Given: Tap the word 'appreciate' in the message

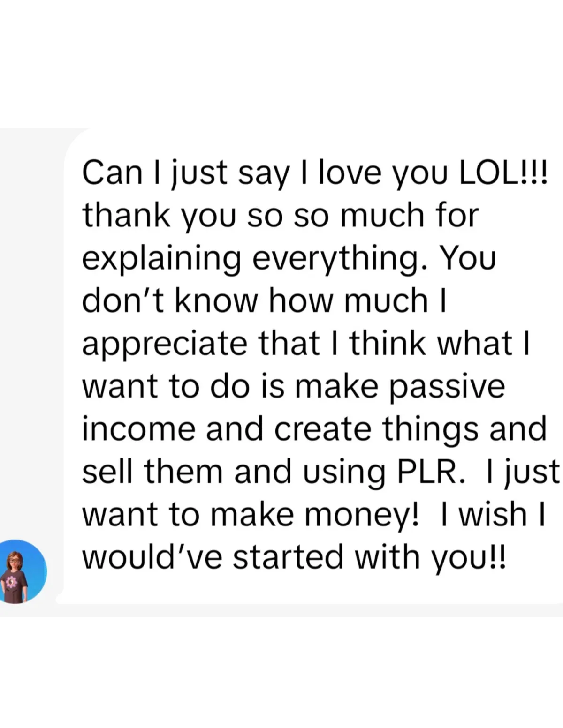Looking at the screenshot, I should click(165, 344).
